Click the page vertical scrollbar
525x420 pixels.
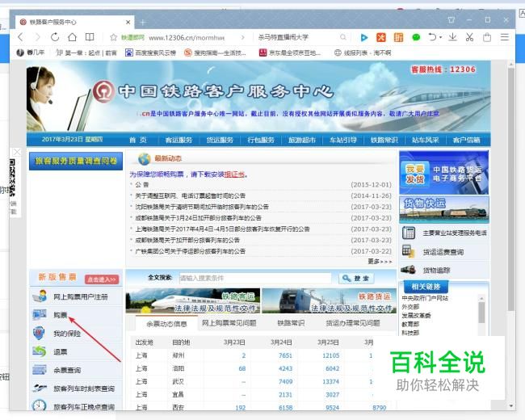(x=510, y=189)
